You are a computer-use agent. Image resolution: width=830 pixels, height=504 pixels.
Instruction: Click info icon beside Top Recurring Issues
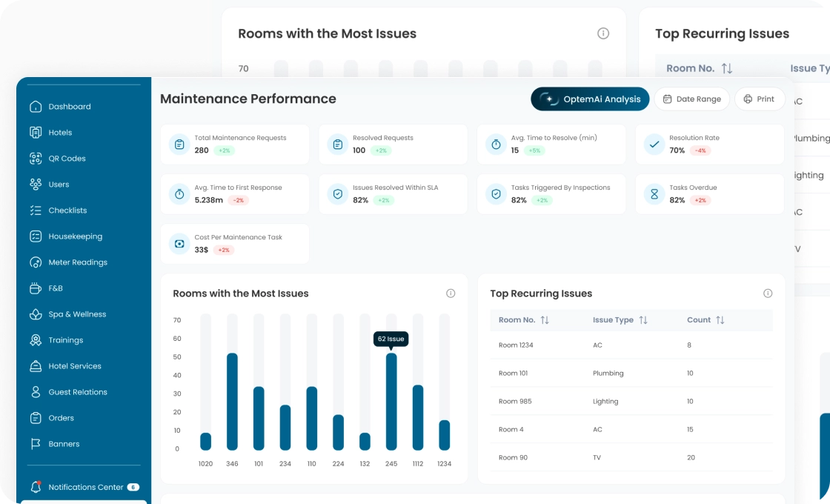(768, 294)
